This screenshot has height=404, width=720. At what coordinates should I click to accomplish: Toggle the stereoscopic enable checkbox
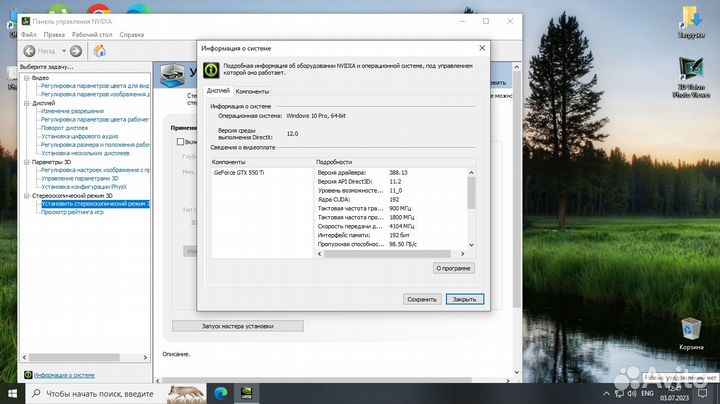click(180, 142)
